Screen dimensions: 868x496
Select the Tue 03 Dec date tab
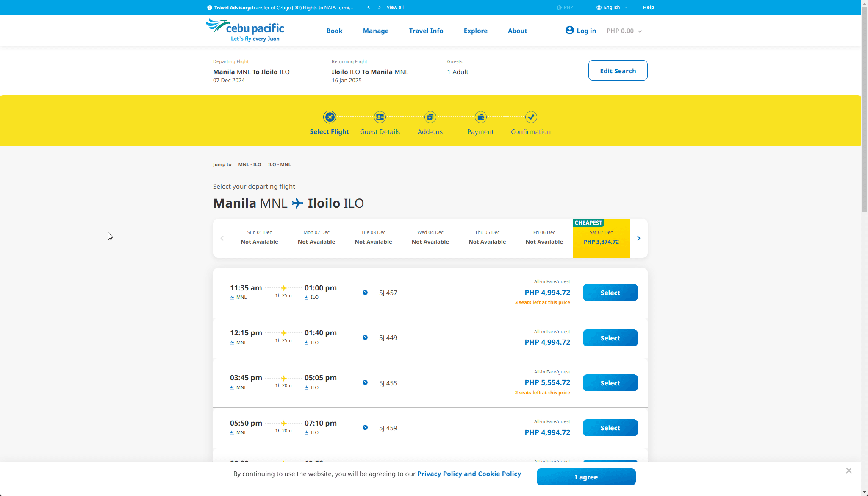(373, 238)
